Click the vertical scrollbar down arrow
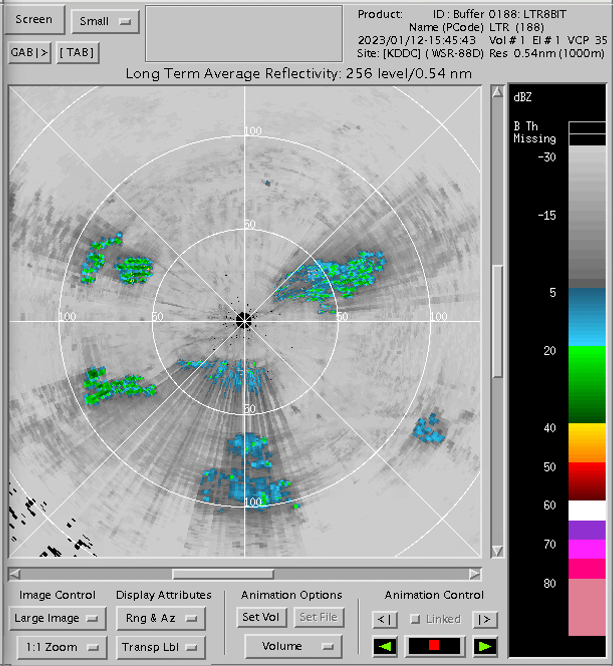Screen dimensions: 613x666 [497, 551]
